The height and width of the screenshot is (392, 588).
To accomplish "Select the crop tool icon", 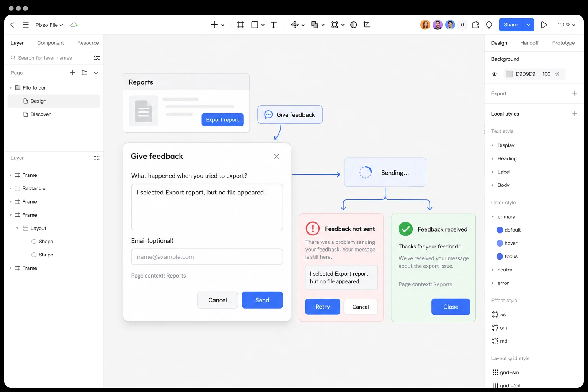I will 367,25.
